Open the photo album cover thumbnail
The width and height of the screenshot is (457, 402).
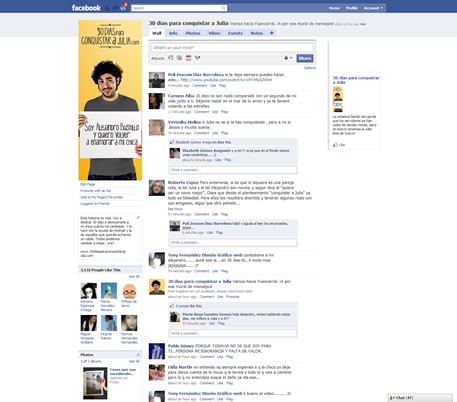tap(95, 383)
